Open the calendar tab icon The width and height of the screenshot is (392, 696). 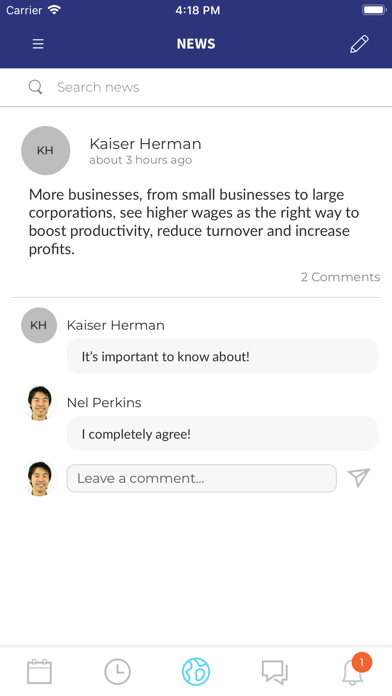click(40, 672)
